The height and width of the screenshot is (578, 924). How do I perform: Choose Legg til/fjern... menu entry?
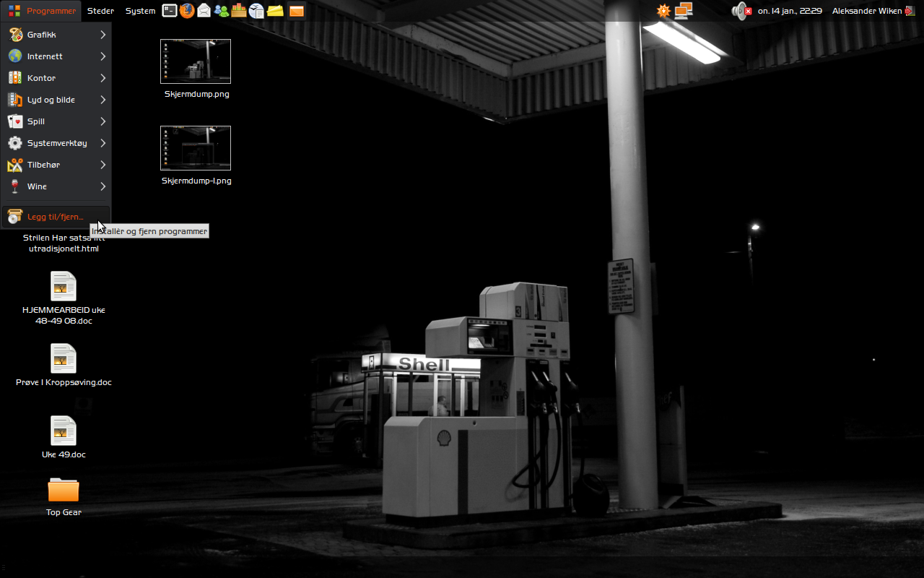(56, 217)
